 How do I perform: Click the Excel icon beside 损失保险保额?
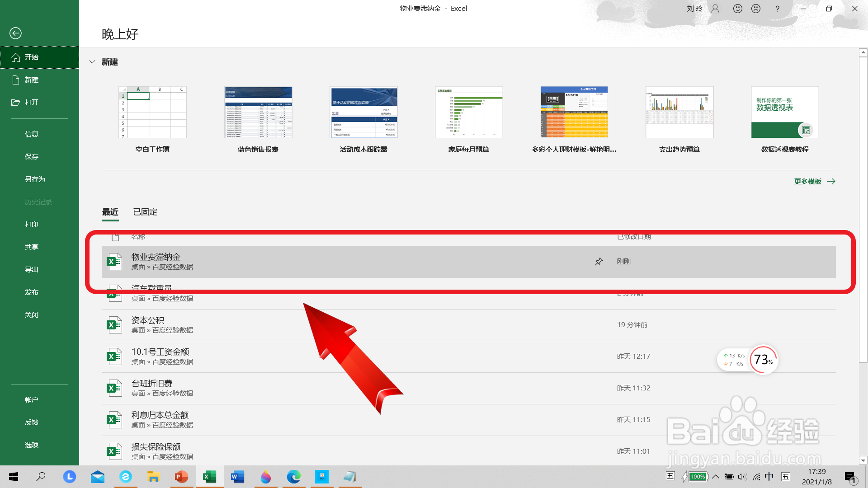click(x=114, y=451)
